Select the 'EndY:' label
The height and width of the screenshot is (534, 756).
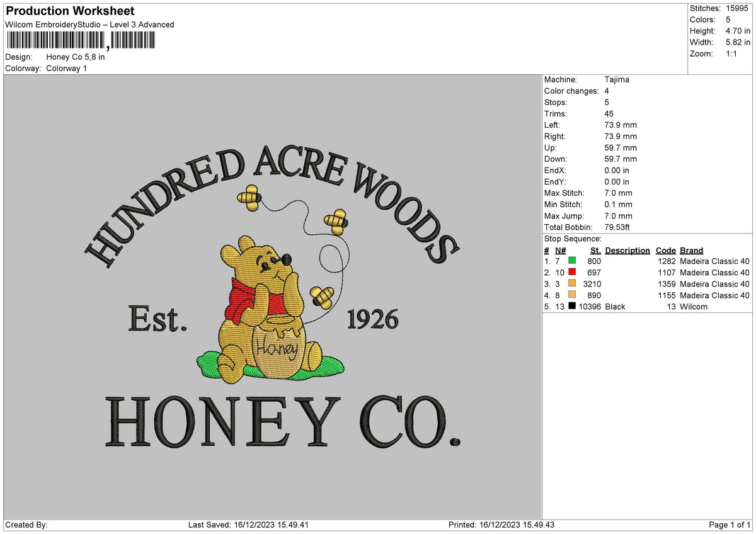click(x=555, y=181)
